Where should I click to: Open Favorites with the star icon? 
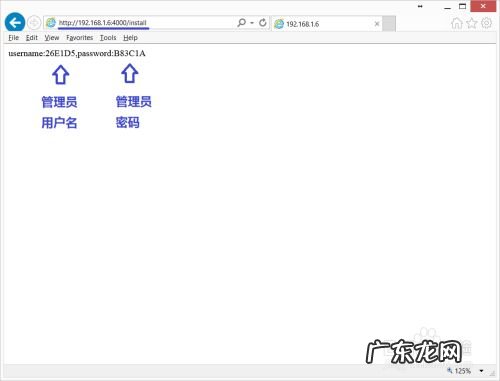(x=472, y=23)
